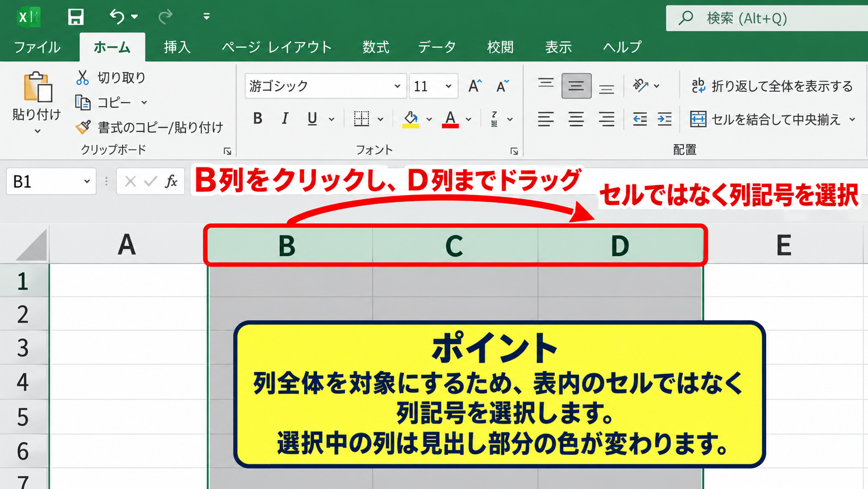Select the column E header
The image size is (868, 489).
tap(783, 245)
